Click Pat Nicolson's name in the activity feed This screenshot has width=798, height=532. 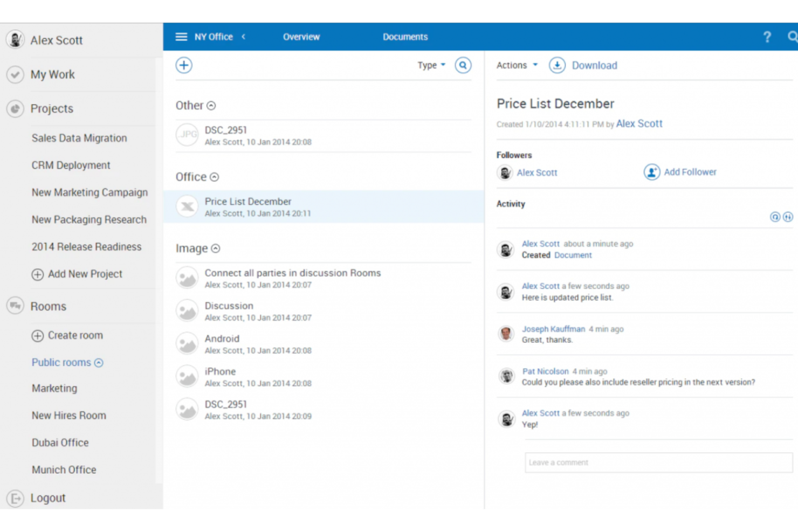(x=545, y=371)
